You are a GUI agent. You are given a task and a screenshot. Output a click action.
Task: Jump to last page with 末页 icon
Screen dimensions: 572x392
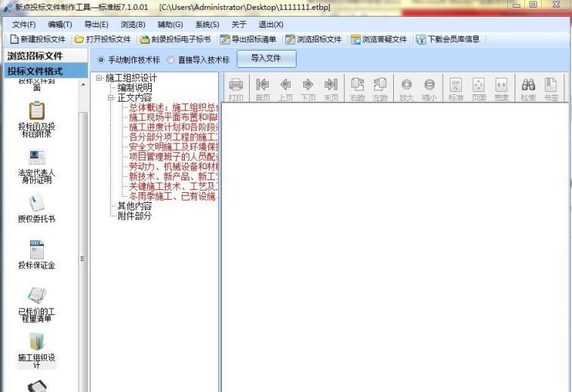(331, 84)
